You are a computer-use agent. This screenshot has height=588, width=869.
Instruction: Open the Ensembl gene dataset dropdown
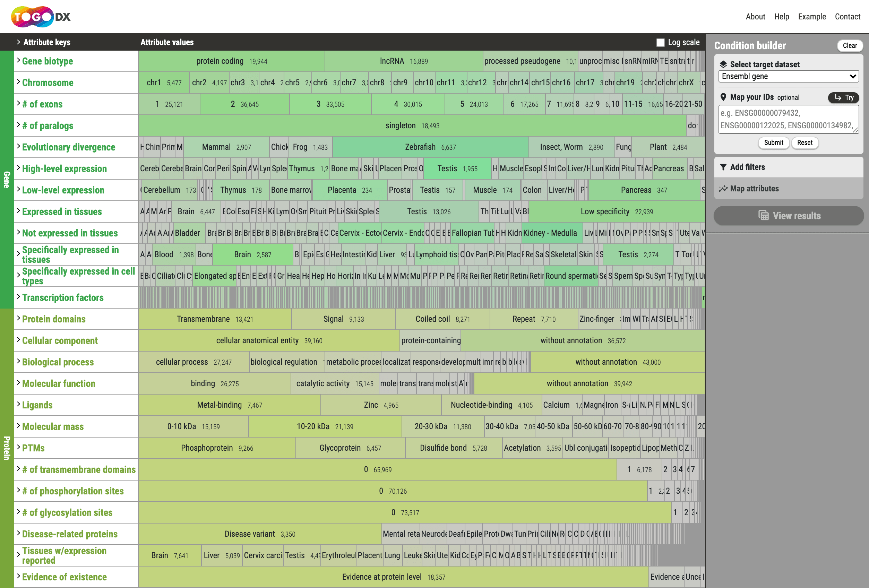pos(788,76)
